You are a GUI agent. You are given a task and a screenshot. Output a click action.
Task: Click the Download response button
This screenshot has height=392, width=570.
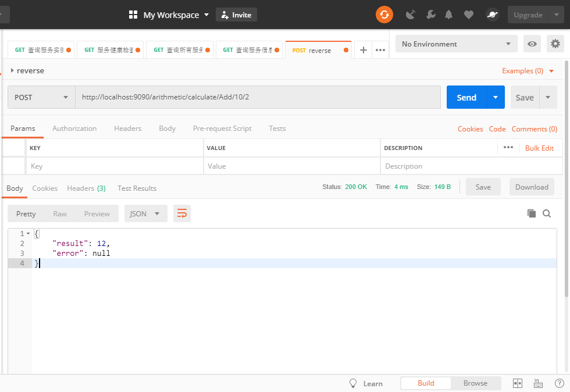[x=532, y=187]
